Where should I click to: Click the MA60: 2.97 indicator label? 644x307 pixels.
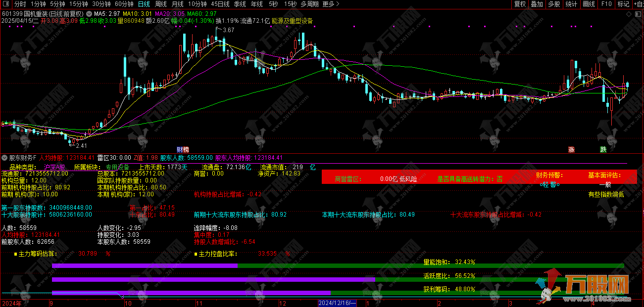(201, 14)
